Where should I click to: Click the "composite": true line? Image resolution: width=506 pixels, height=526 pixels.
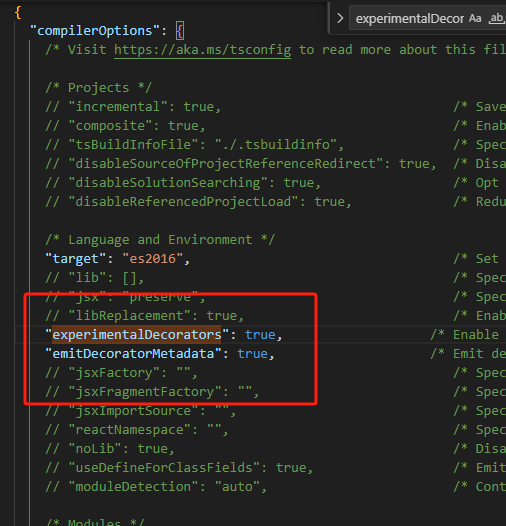tap(125, 126)
